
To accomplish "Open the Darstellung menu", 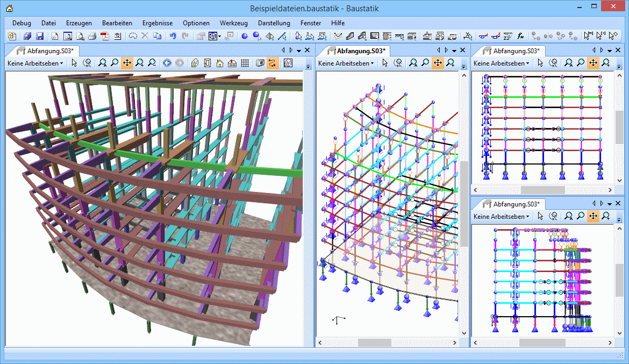I will (x=274, y=23).
